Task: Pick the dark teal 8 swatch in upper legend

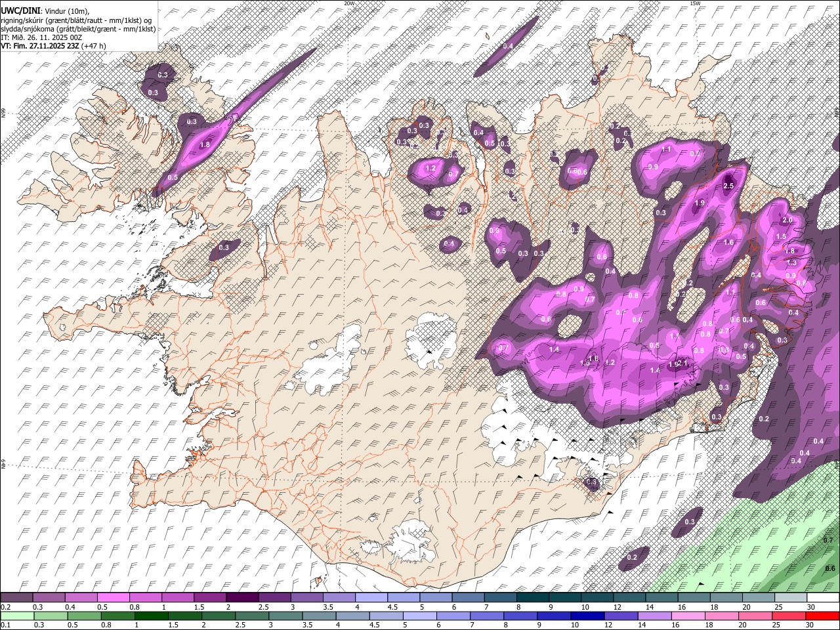Action: [x=533, y=598]
